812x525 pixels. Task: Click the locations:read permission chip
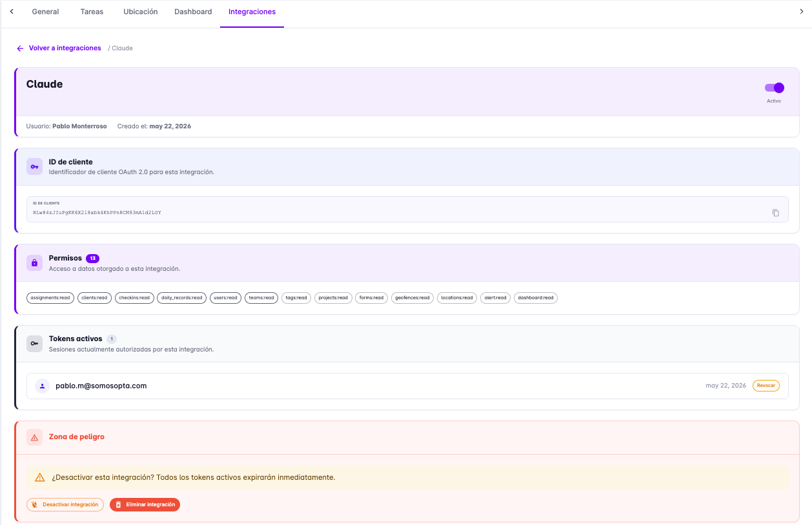pyautogui.click(x=457, y=298)
